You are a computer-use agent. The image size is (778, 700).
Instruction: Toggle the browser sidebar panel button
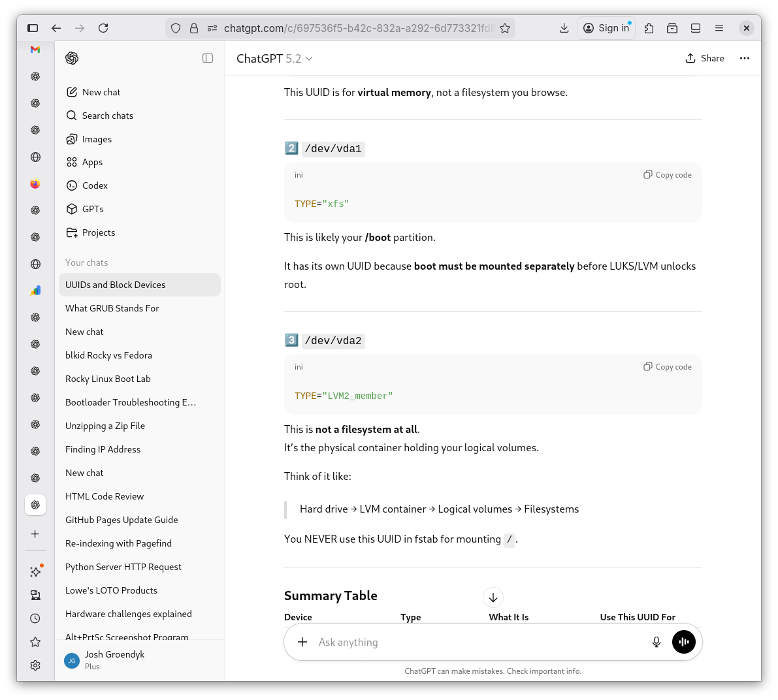tap(33, 28)
